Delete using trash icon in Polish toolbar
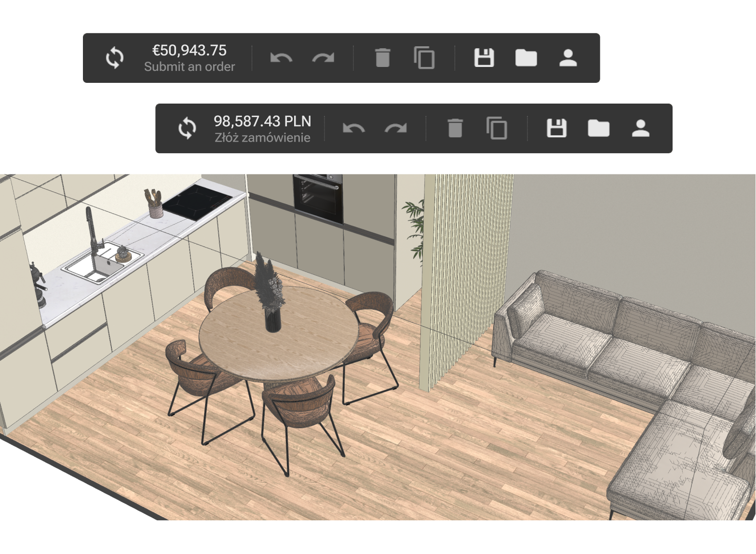Viewport: 756px width, 554px height. [455, 129]
